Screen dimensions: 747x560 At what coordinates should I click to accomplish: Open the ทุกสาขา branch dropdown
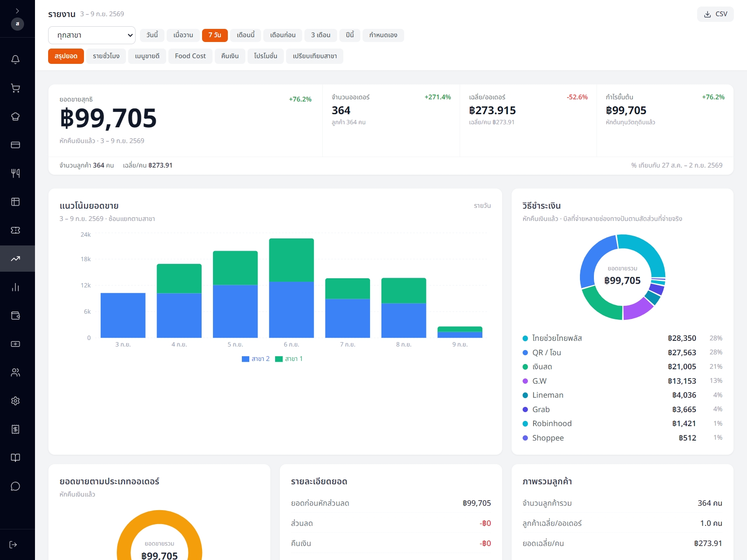[x=92, y=35]
